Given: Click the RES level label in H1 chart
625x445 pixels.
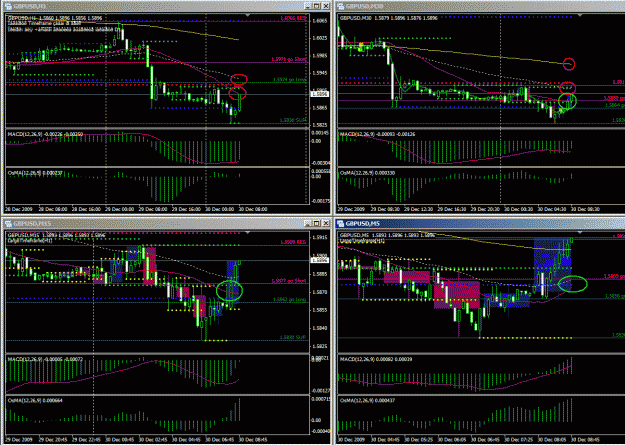Looking at the screenshot, I should [293, 18].
